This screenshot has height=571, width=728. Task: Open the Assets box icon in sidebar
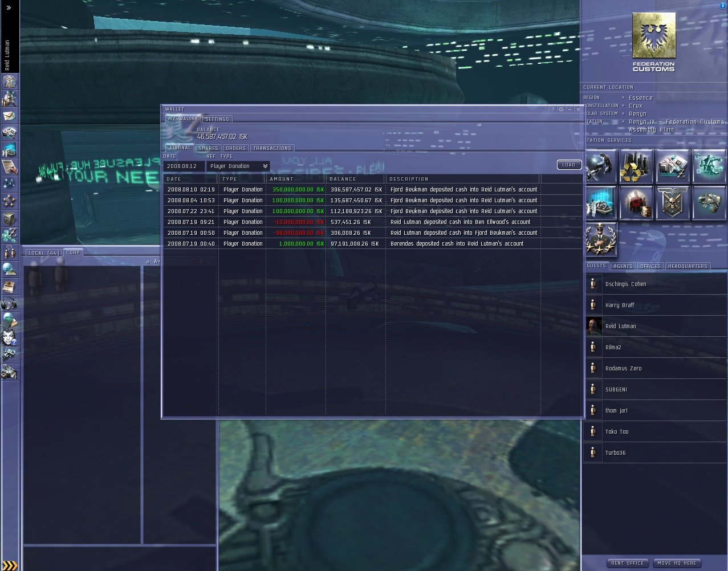(10, 218)
